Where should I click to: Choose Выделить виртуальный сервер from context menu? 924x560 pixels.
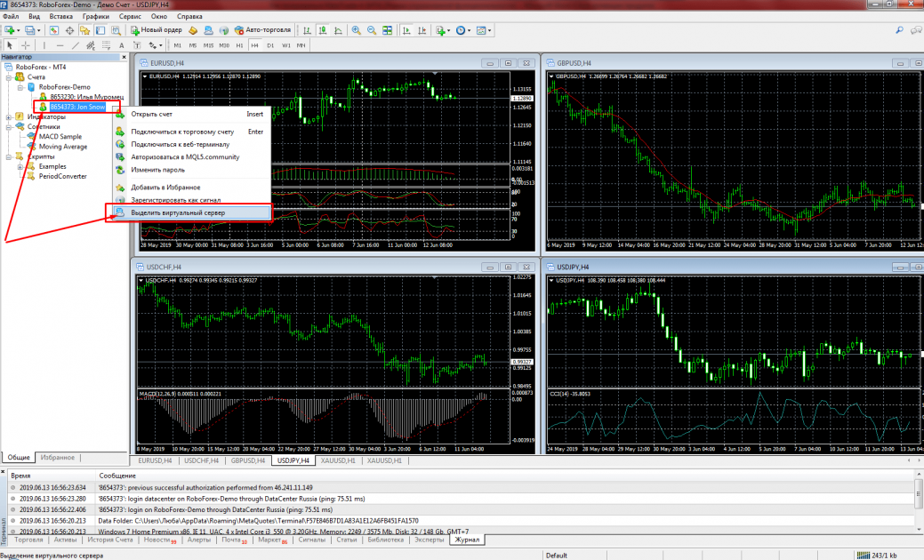coord(178,213)
